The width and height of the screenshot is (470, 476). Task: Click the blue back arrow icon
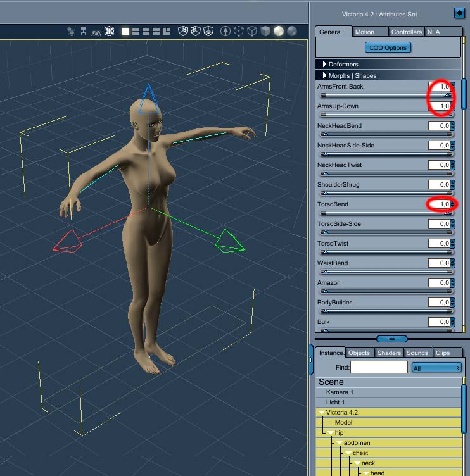[x=459, y=13]
